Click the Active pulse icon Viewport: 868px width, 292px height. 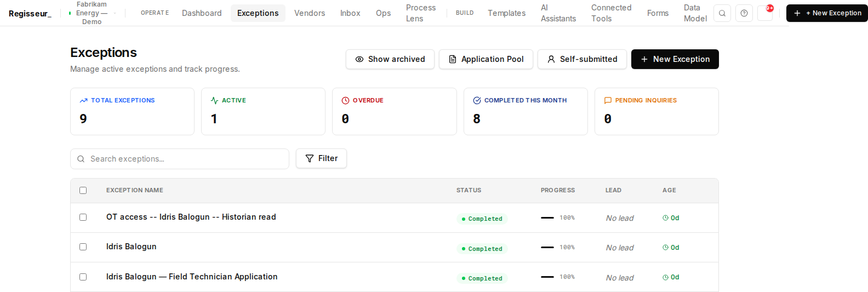coord(215,101)
